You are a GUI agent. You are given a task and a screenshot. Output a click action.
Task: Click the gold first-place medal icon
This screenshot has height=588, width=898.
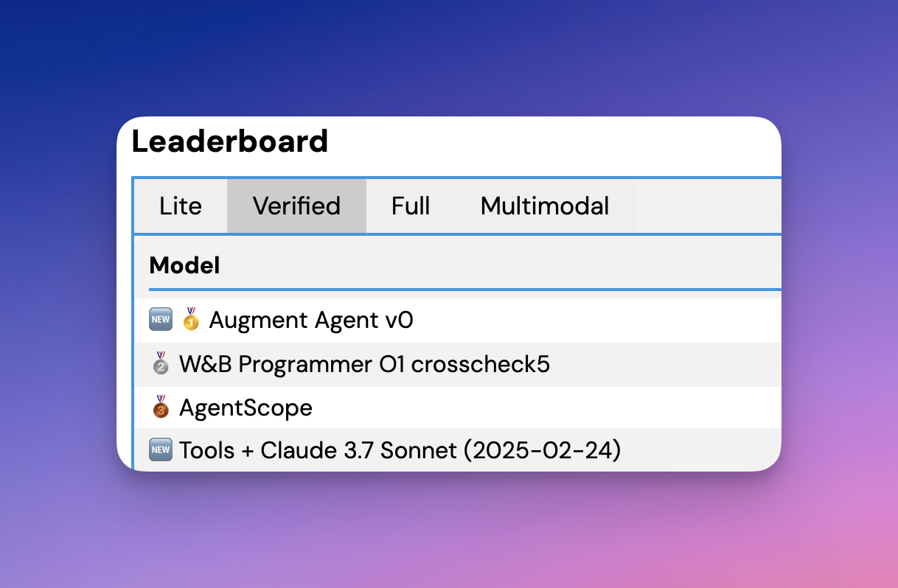tap(191, 321)
